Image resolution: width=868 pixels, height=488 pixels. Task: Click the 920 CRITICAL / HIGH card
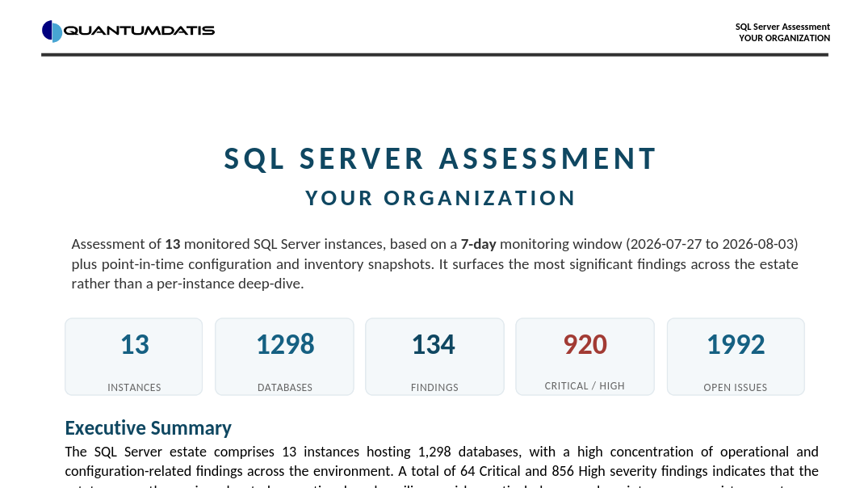click(585, 357)
